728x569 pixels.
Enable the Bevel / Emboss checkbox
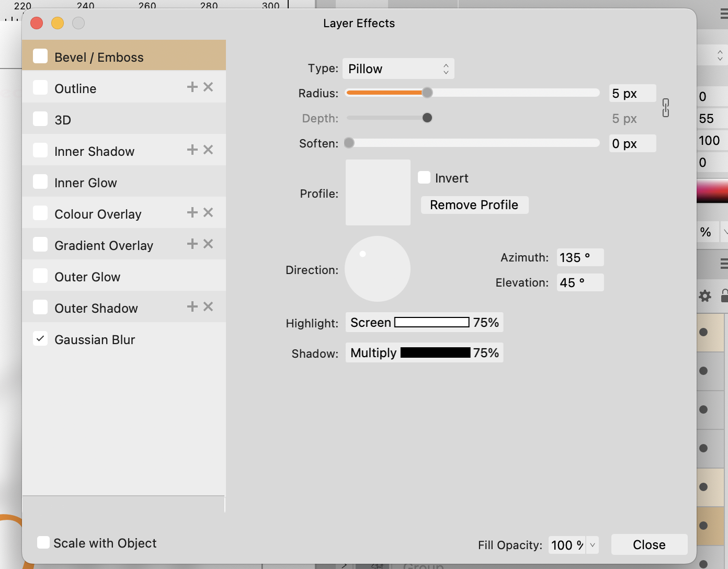click(40, 56)
